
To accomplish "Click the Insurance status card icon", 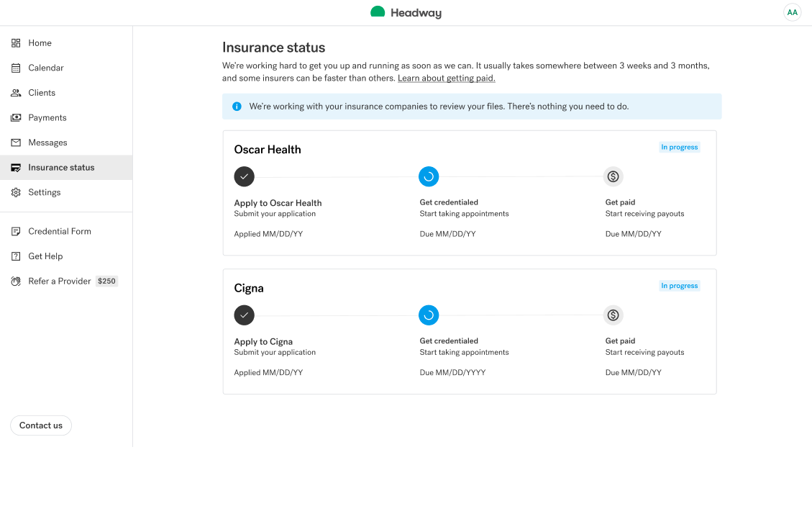I will [x=16, y=168].
